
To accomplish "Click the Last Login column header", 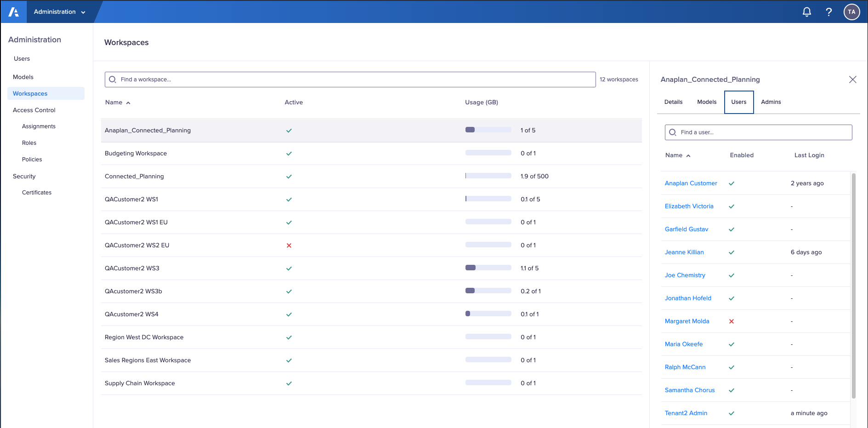I will pos(809,155).
